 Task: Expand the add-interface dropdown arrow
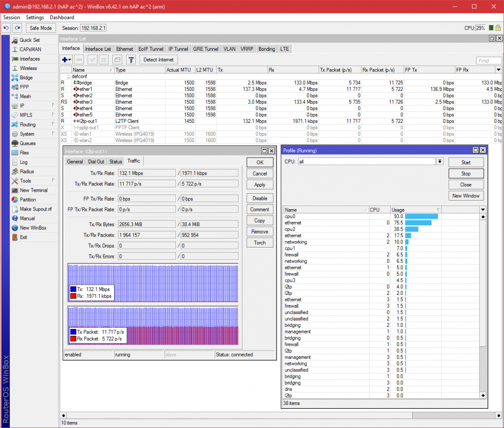(69, 59)
